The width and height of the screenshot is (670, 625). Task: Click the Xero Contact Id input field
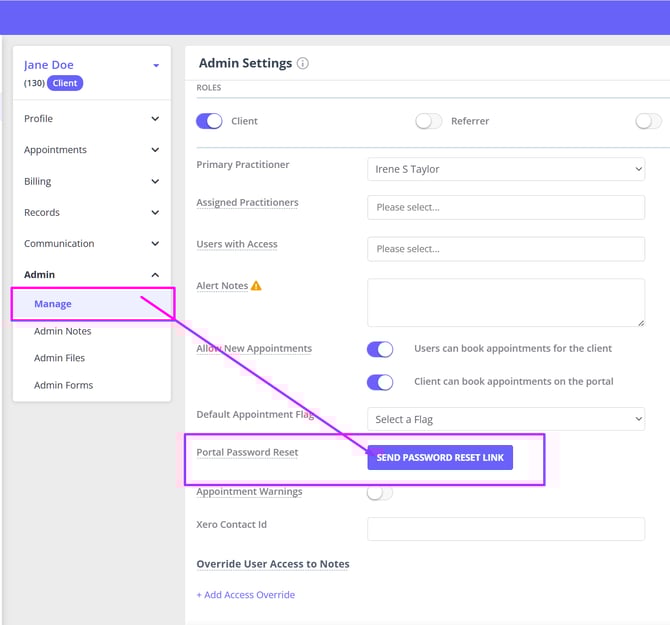(x=505, y=529)
